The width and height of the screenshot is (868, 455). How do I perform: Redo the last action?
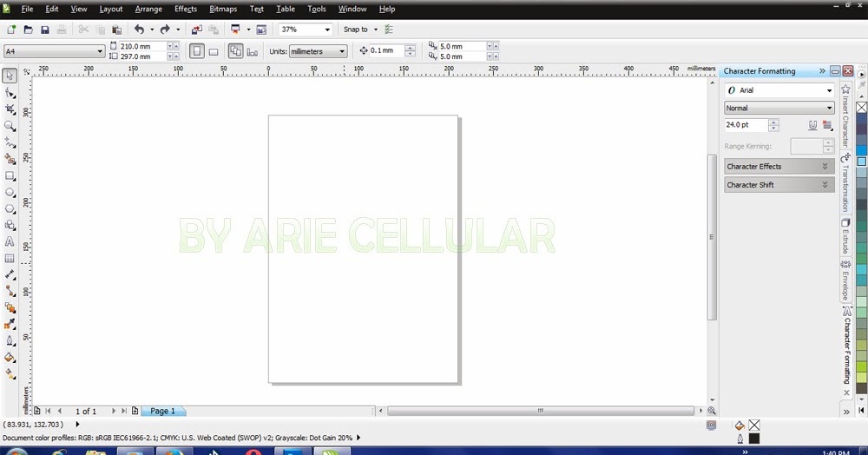[165, 30]
